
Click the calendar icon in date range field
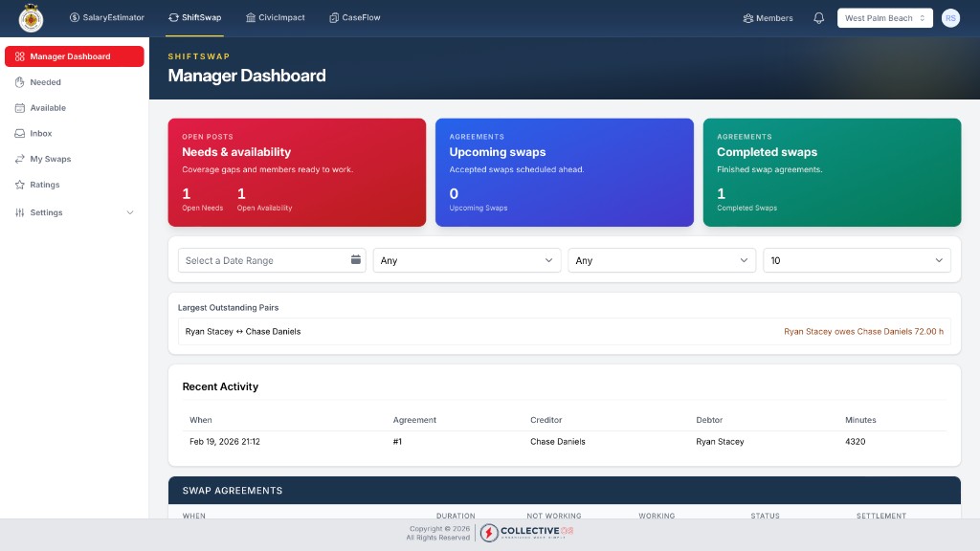tap(356, 259)
